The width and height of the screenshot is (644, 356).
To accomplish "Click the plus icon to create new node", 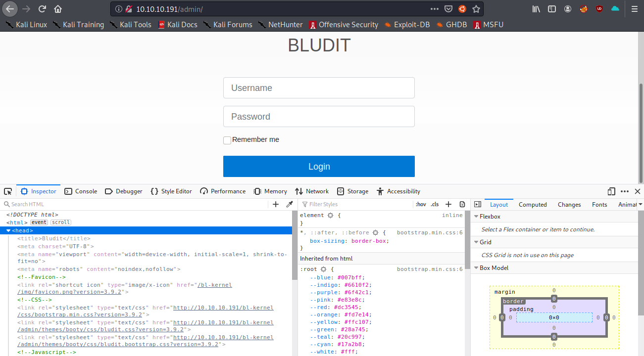I will click(276, 204).
